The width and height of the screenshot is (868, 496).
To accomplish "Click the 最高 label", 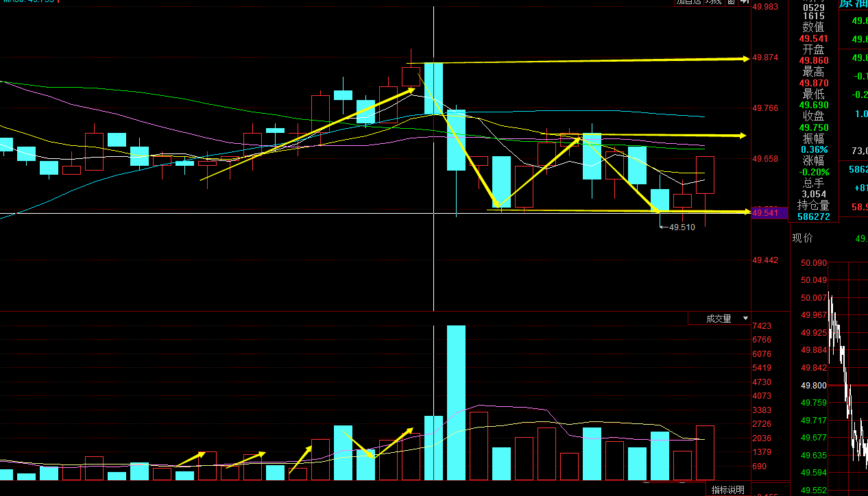I will (814, 72).
